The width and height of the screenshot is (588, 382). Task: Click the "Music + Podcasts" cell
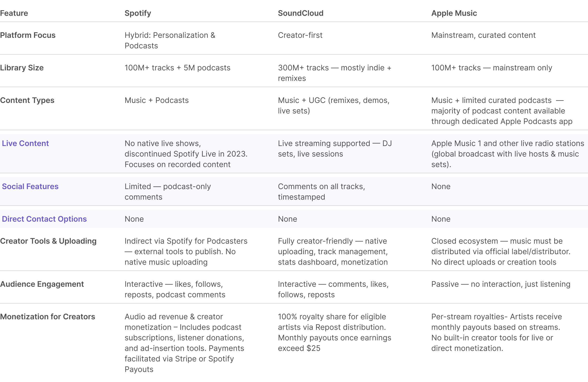coord(156,100)
